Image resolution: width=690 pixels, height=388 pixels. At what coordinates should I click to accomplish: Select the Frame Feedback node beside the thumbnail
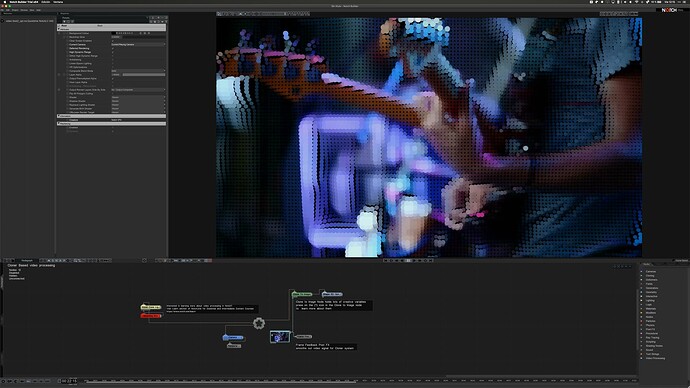[304, 337]
